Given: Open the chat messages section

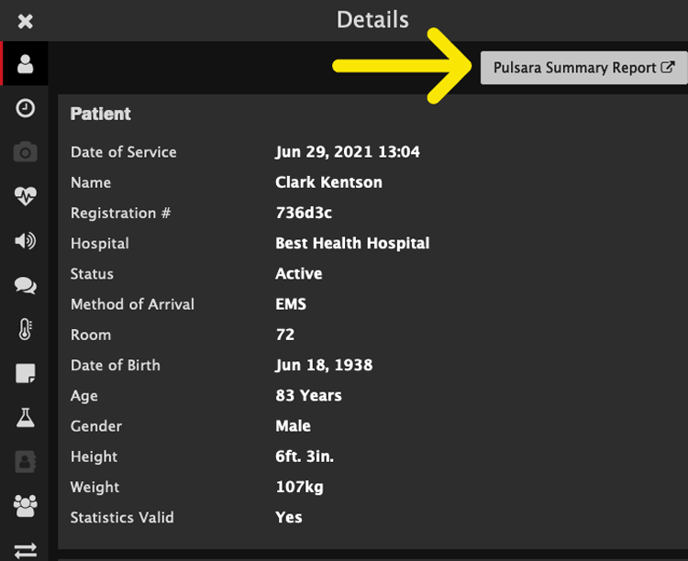Looking at the screenshot, I should tap(25, 285).
